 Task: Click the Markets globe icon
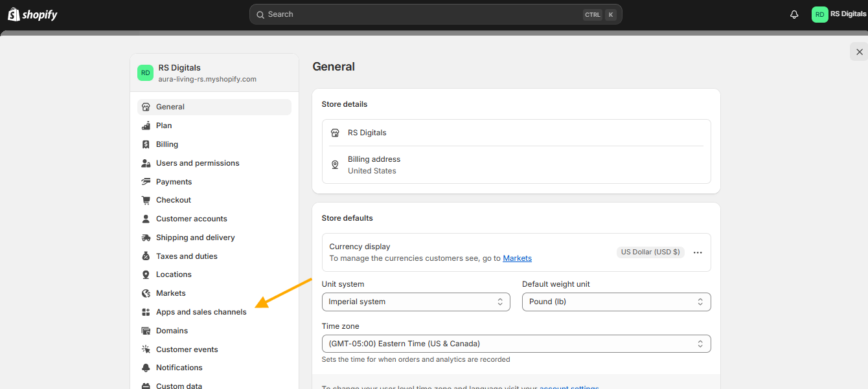pos(146,293)
